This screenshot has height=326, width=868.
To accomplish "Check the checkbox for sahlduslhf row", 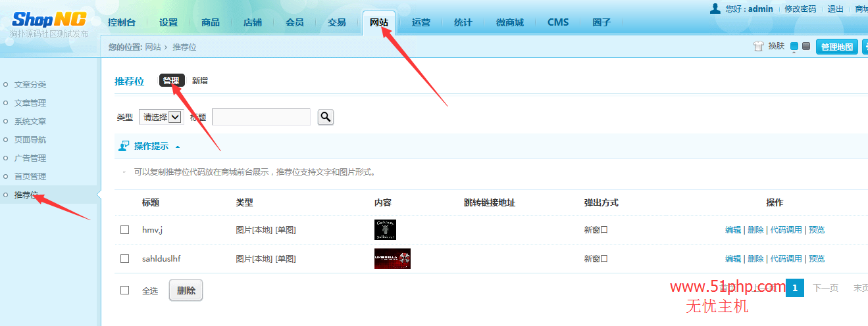I will (x=125, y=259).
